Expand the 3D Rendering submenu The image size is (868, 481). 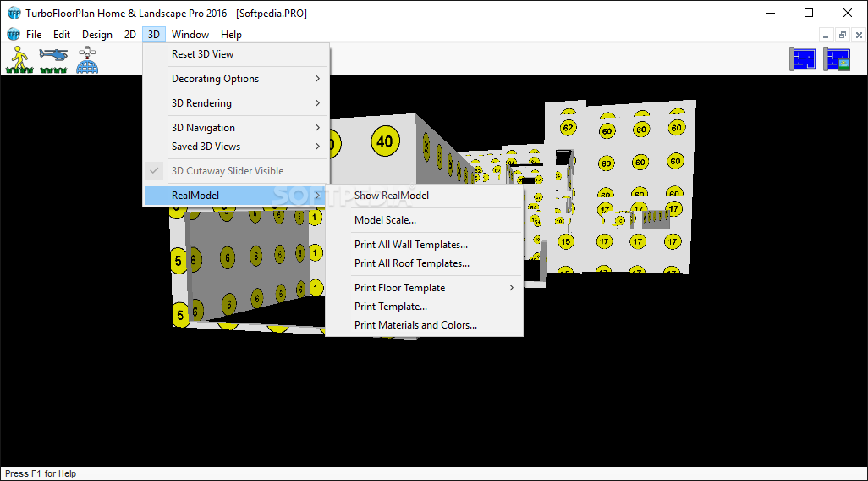tap(236, 103)
